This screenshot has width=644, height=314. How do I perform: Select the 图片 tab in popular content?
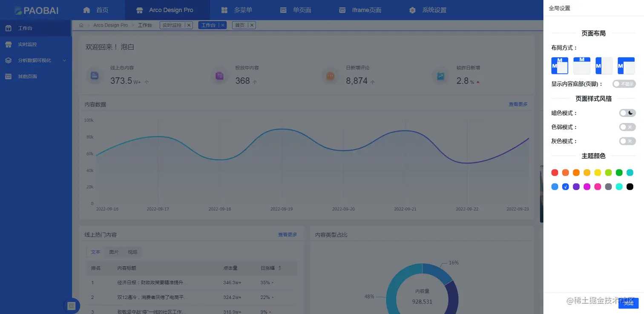[114, 252]
